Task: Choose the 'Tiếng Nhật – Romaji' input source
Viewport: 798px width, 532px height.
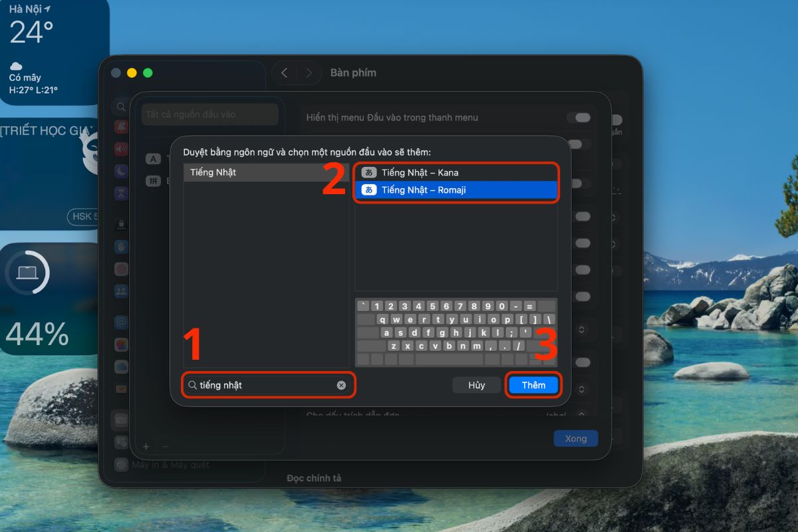Action: pyautogui.click(x=456, y=190)
